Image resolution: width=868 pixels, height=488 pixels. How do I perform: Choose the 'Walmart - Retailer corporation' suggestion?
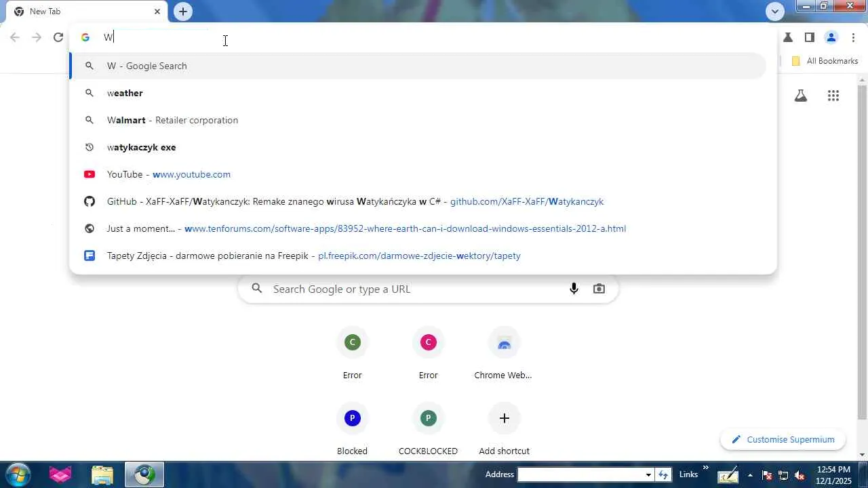point(418,120)
